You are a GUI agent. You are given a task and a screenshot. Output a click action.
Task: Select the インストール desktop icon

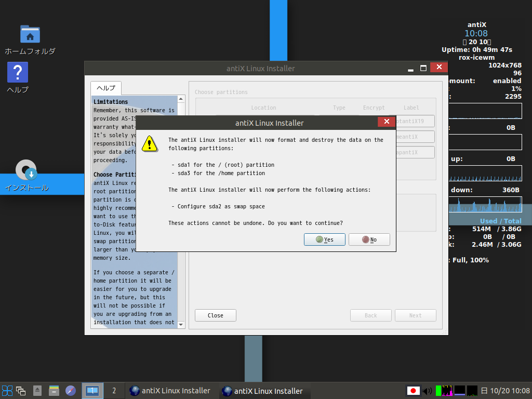[x=26, y=176]
